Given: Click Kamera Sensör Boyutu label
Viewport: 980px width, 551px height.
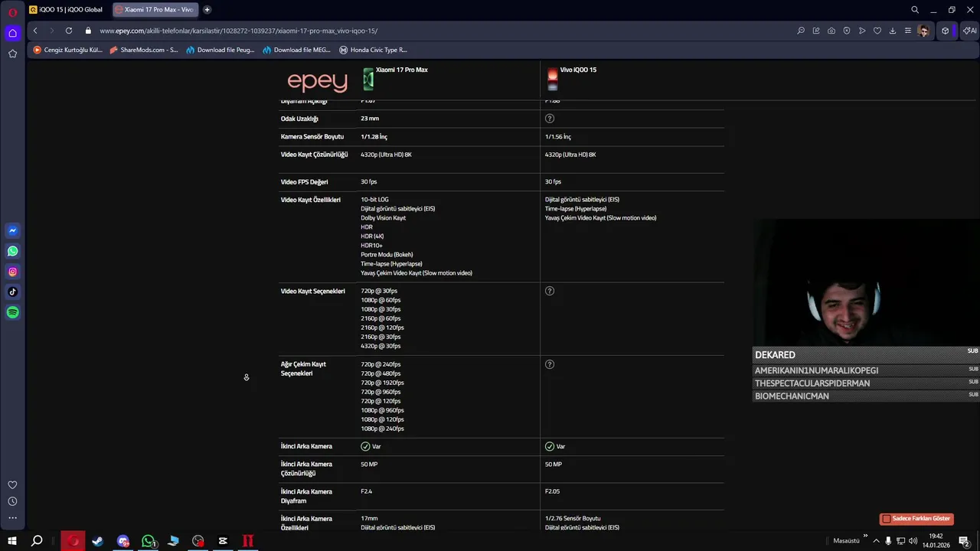Looking at the screenshot, I should [x=312, y=137].
